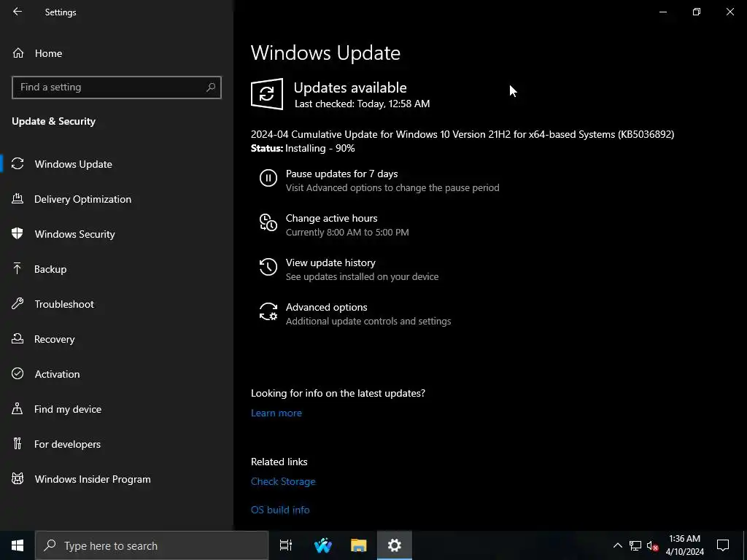The image size is (747, 560).
Task: Click the Related links heading
Action: click(279, 462)
